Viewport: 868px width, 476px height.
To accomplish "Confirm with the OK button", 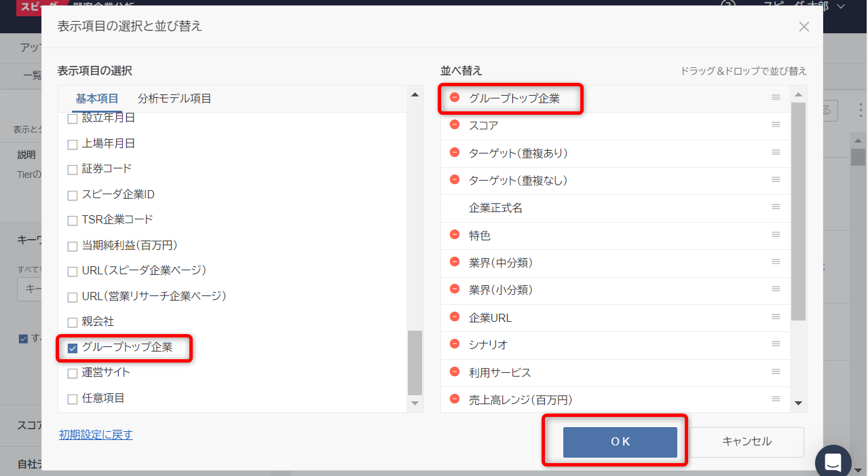I will [620, 442].
